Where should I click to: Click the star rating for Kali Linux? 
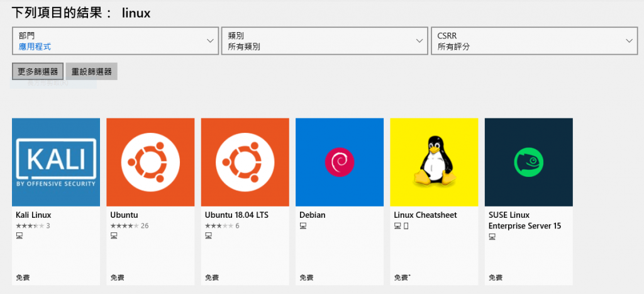30,226
